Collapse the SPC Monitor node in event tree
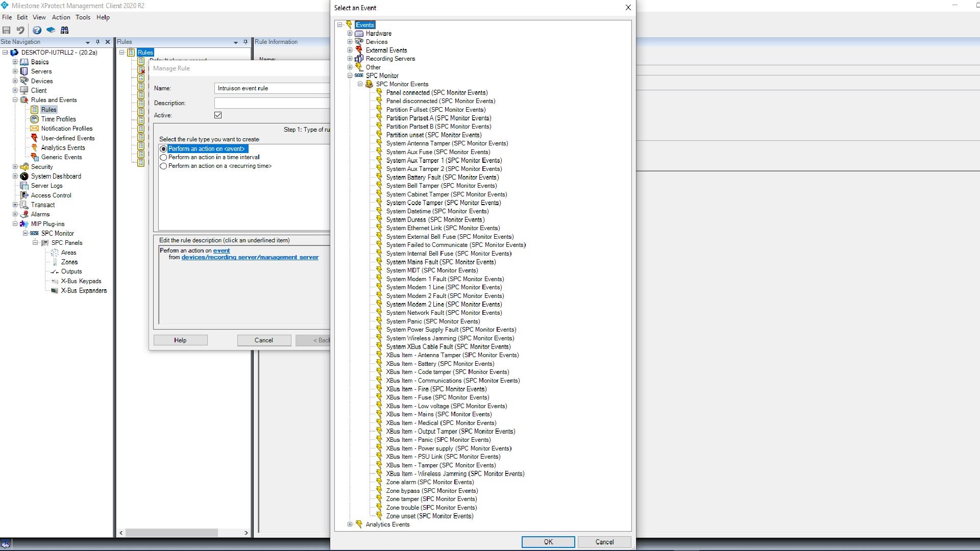The width and height of the screenshot is (980, 551). (x=350, y=76)
